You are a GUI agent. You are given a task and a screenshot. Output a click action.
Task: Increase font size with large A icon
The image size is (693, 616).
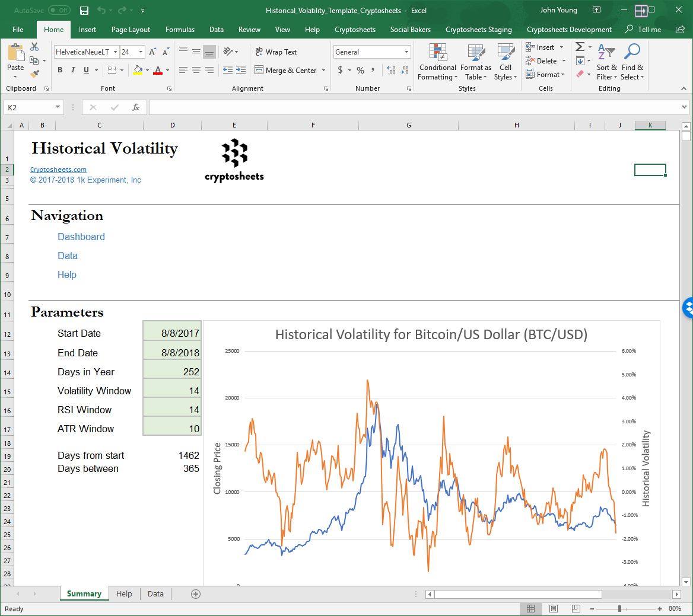152,52
